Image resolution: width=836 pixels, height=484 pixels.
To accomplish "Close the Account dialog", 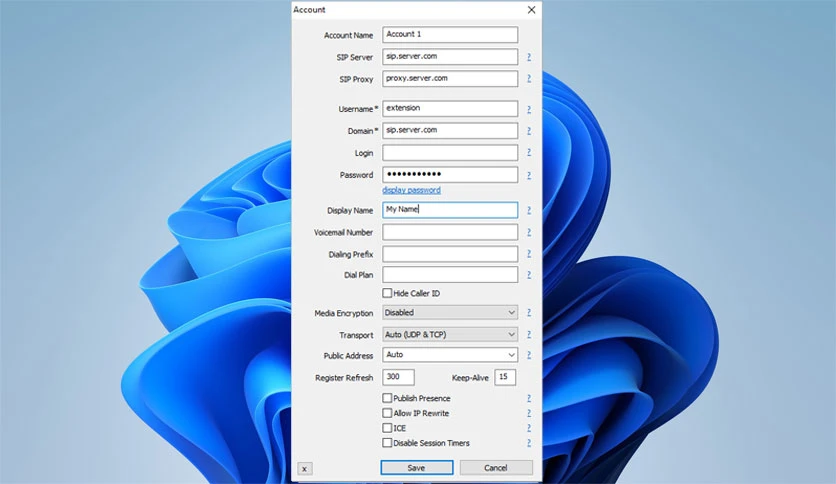I will (x=531, y=10).
